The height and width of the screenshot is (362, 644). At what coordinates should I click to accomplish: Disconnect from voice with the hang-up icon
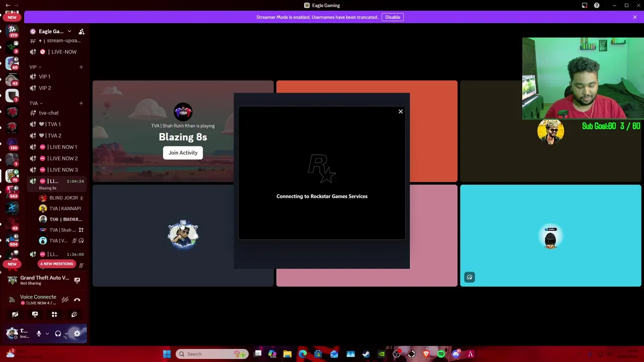77,300
